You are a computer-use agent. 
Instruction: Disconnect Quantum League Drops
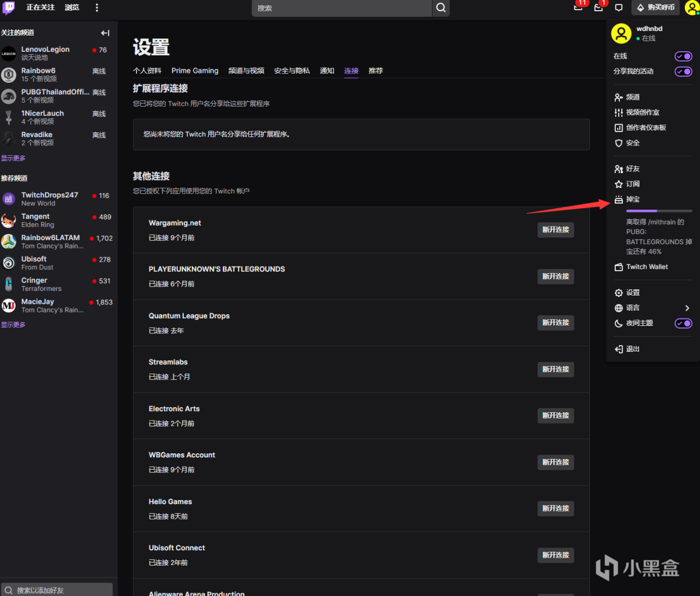click(x=556, y=323)
